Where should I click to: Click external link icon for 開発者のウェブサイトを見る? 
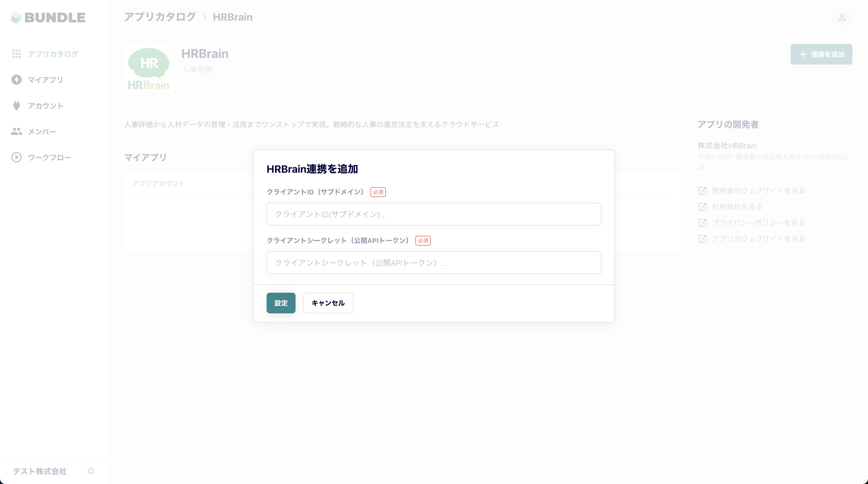(703, 191)
